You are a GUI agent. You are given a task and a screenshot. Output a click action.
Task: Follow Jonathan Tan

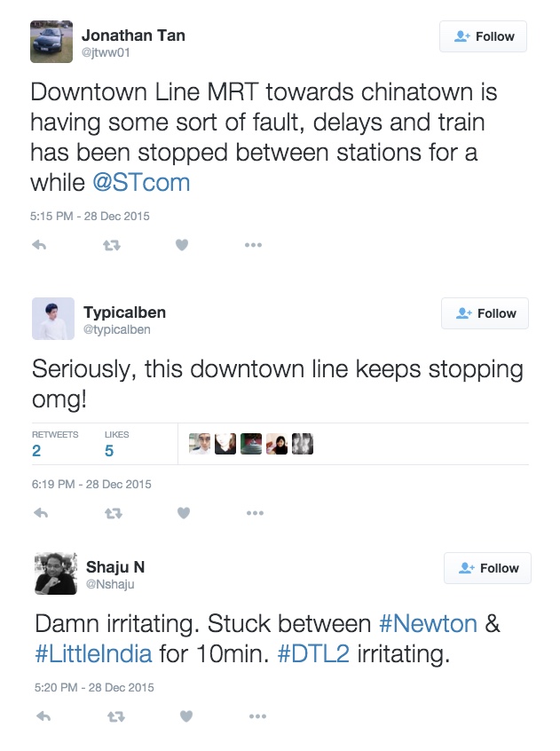[483, 36]
